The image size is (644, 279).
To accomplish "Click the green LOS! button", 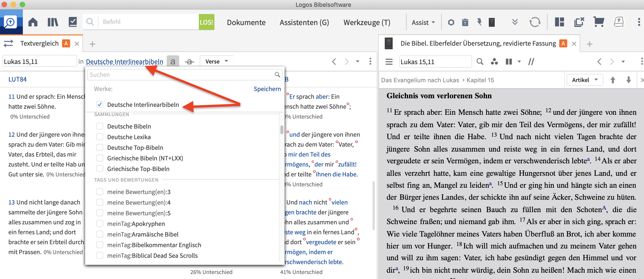I will tap(206, 22).
